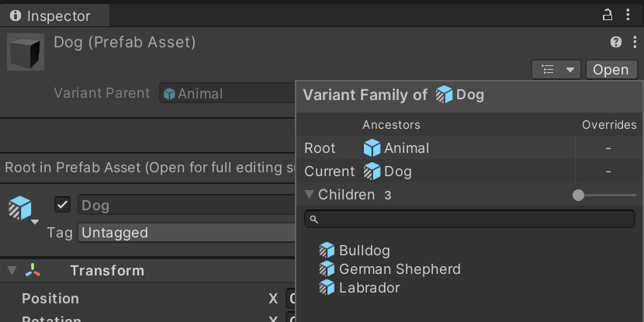
Task: Click the Bulldog variant prefab icon
Action: coord(327,251)
